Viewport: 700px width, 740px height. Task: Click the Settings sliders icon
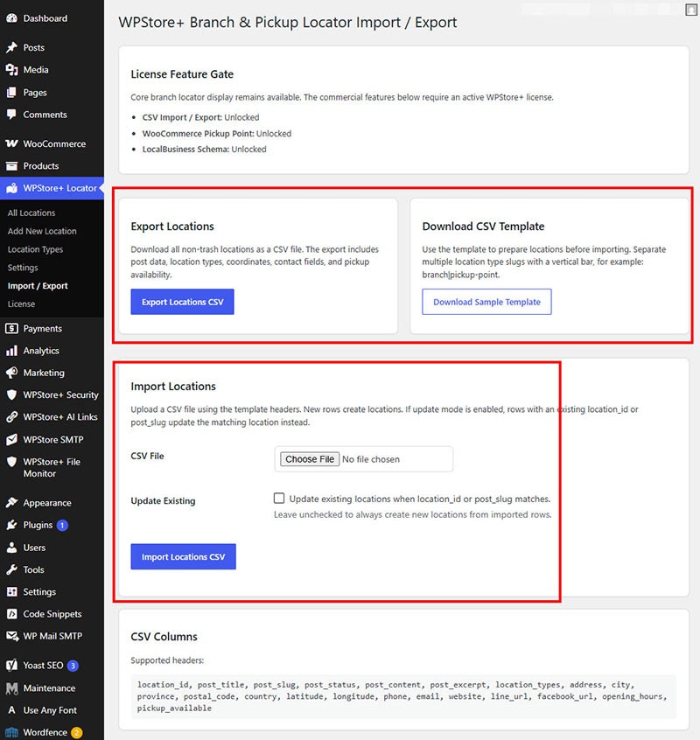pyautogui.click(x=11, y=592)
